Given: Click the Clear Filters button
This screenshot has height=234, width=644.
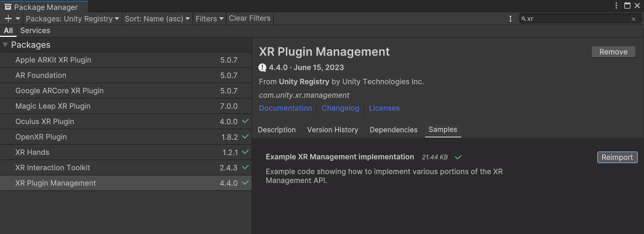Looking at the screenshot, I should 250,18.
